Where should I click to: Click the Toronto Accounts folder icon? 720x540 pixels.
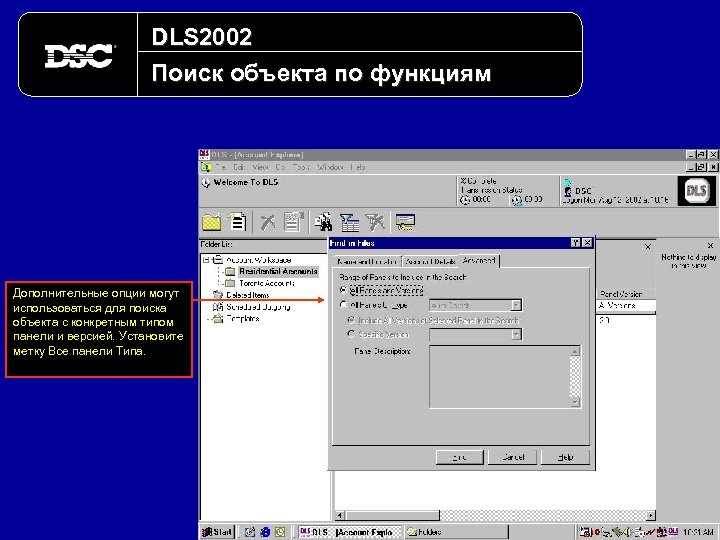click(x=231, y=283)
